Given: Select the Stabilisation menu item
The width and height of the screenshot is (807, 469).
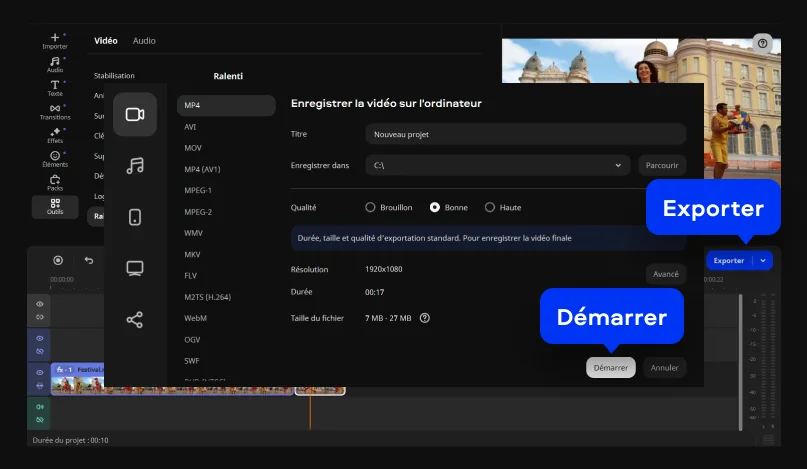Looking at the screenshot, I should point(114,76).
